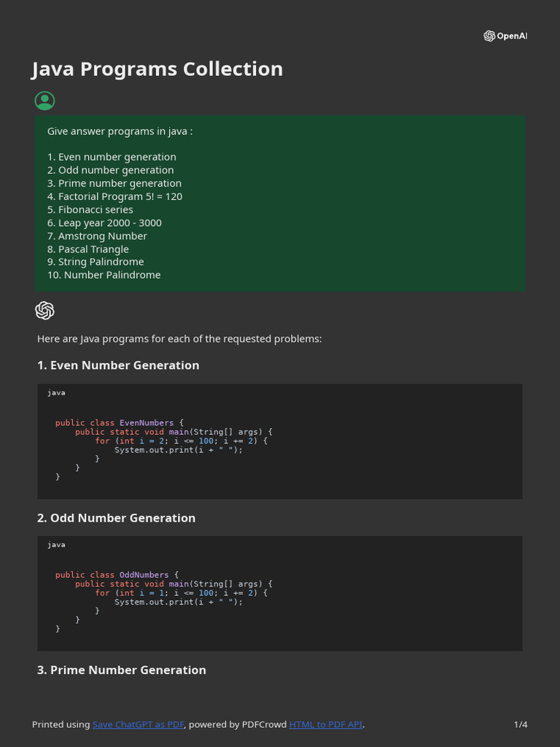Click the java label above EvenNumbers code
The image size is (560, 747).
tap(56, 392)
